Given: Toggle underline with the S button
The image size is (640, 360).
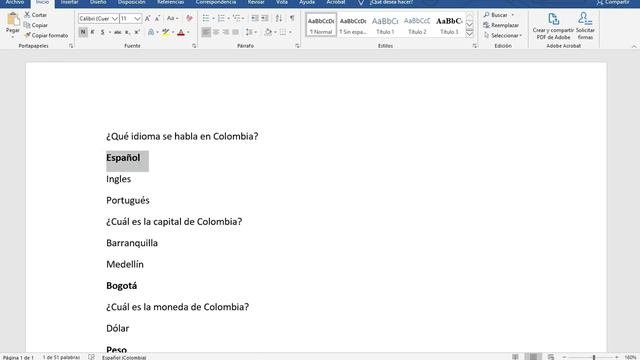Looking at the screenshot, I should click(102, 32).
